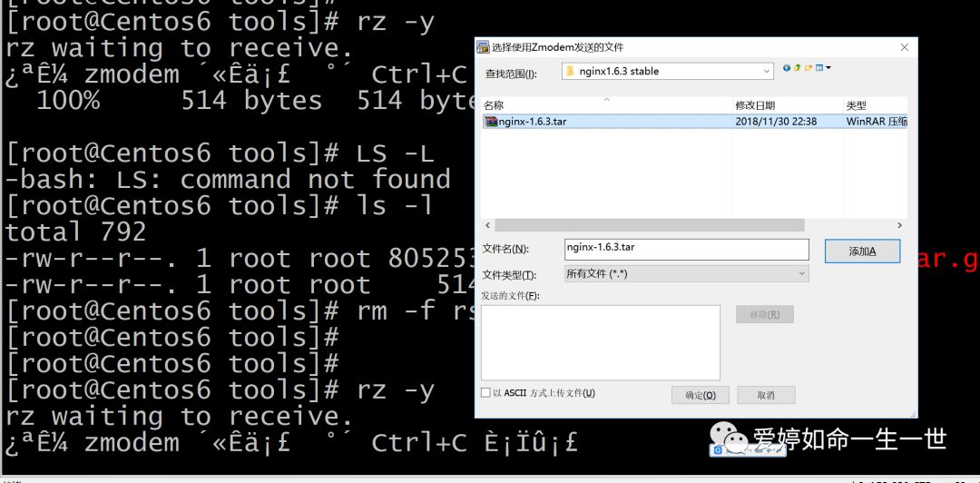Go back to the last visited folder

tap(787, 67)
